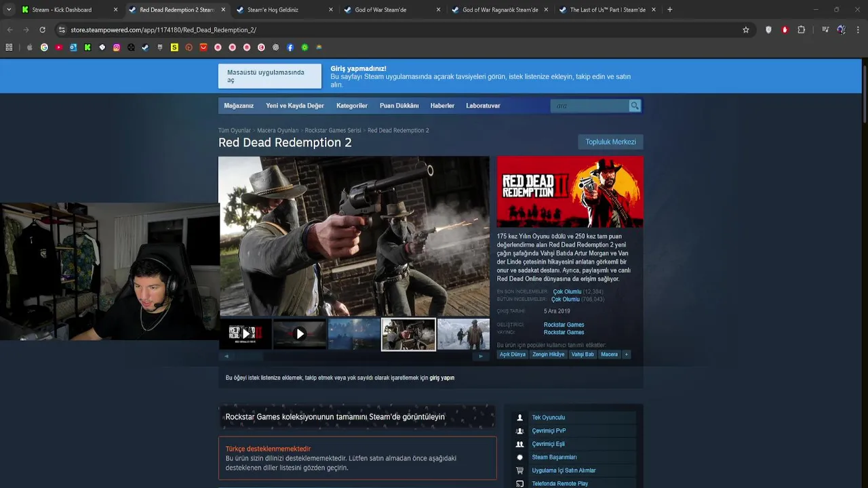Open the Kategoriler menu

(x=352, y=106)
